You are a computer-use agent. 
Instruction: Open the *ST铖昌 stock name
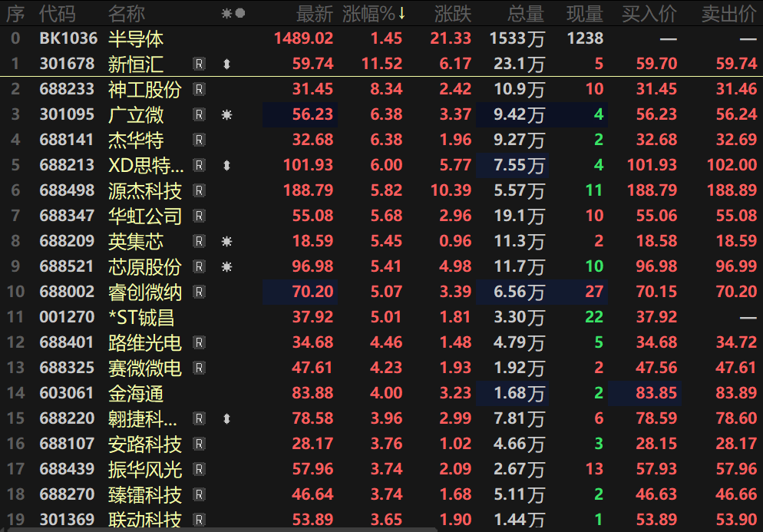tap(141, 317)
